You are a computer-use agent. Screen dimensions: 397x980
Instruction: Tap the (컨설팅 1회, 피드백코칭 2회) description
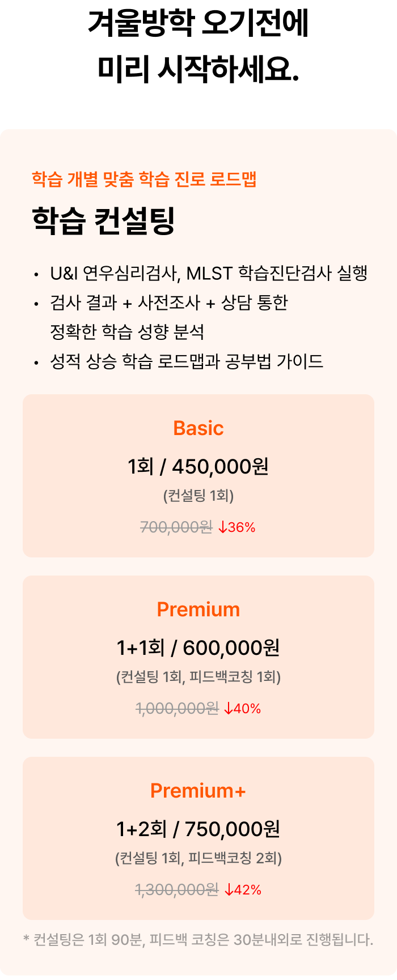pos(198,859)
